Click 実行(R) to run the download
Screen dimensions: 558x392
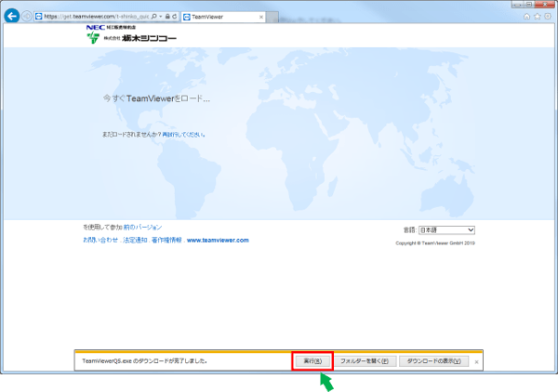coord(312,361)
